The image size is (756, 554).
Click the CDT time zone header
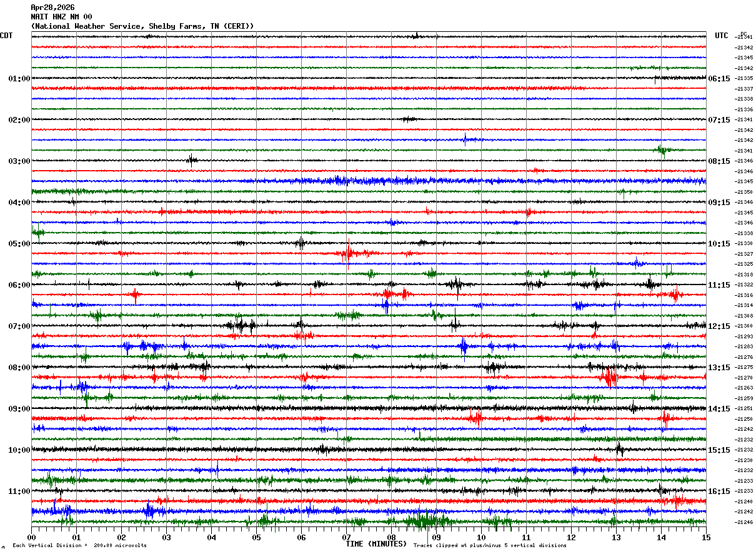[x=6, y=36]
